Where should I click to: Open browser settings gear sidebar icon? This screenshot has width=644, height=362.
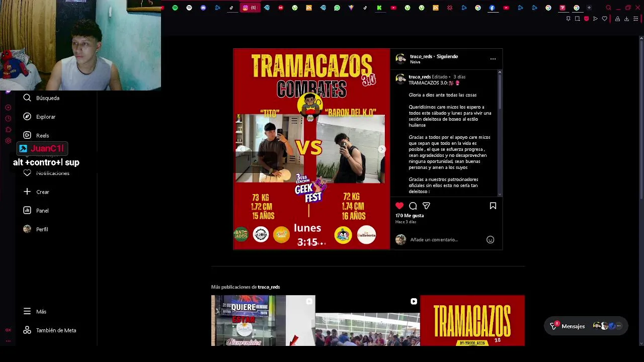click(8, 141)
